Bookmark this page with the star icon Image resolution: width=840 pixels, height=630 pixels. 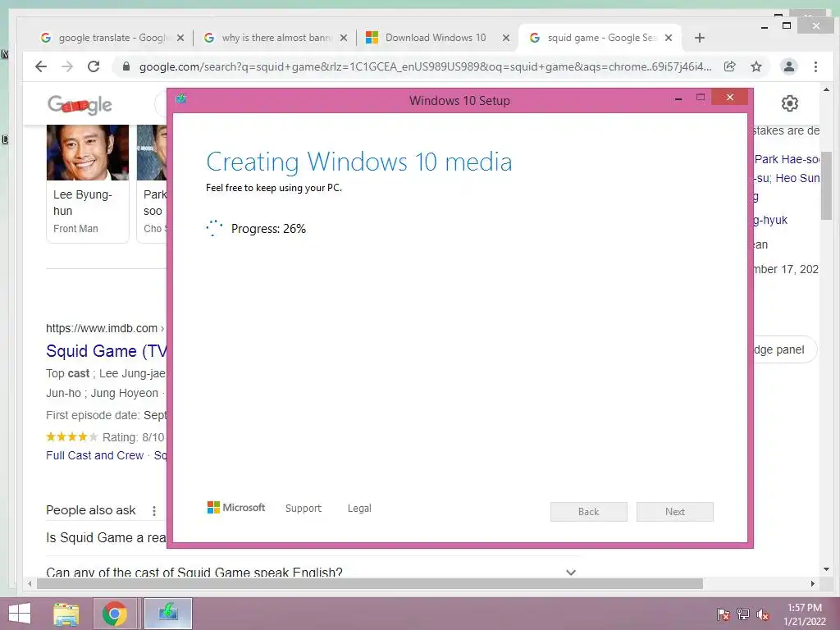756,66
